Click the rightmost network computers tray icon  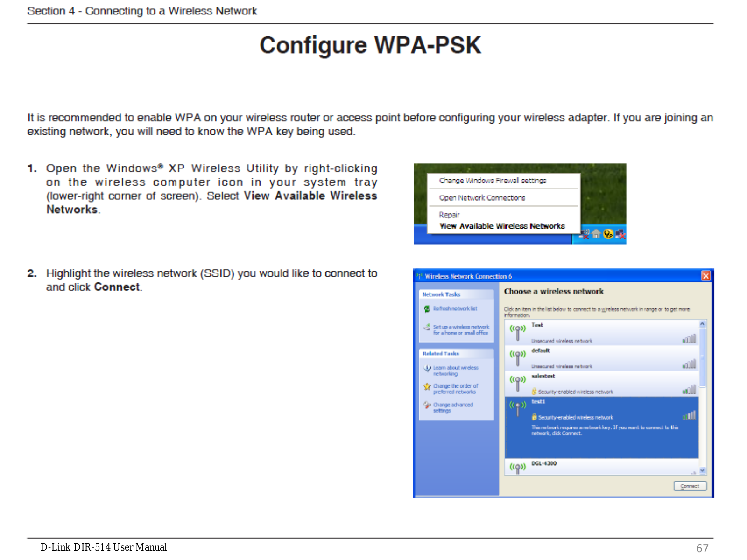tap(620, 234)
